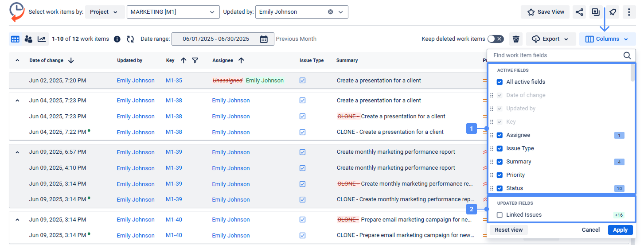Check the Linked Issues field checkbox
Viewport: 644px width, 245px height.
click(x=500, y=215)
